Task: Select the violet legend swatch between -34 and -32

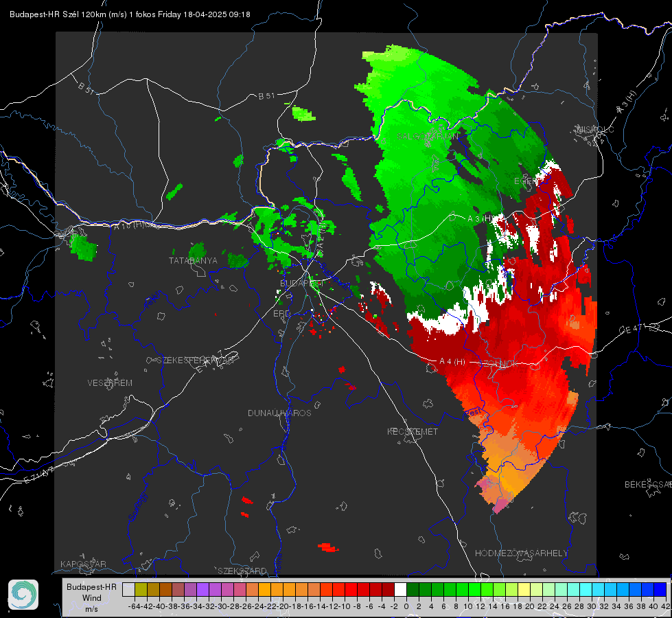Action: [x=202, y=589]
